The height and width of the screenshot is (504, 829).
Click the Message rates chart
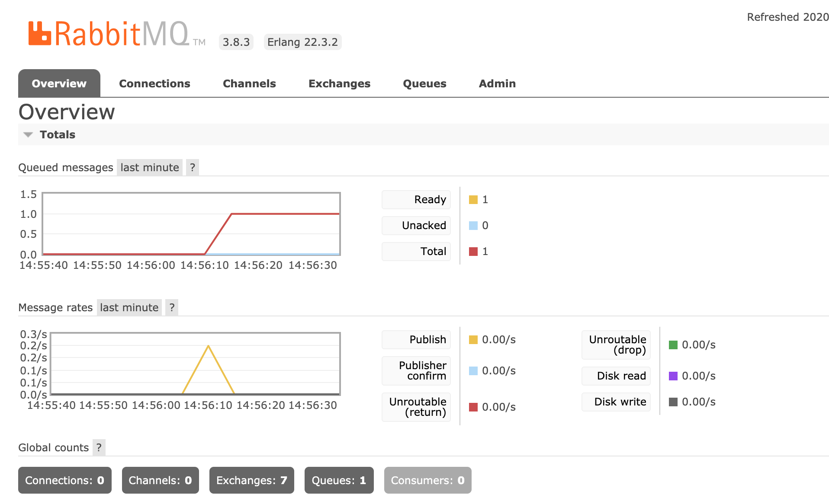pyautogui.click(x=196, y=364)
